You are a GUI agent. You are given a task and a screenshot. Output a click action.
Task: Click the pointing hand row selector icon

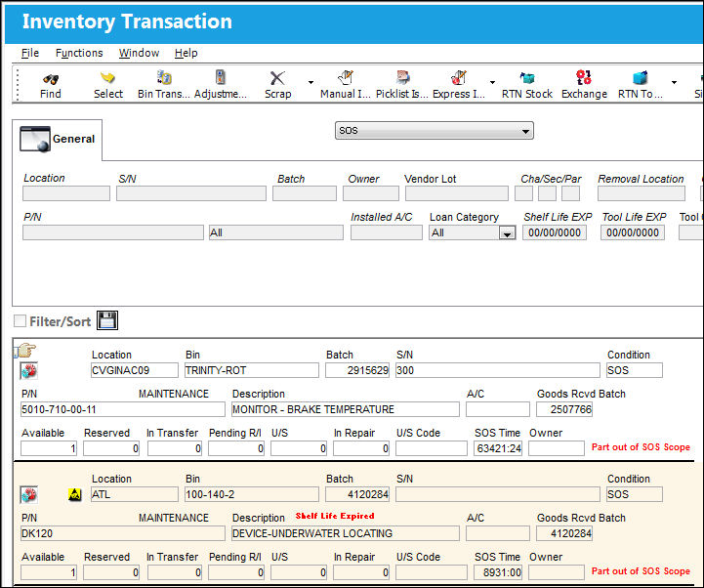[x=25, y=350]
